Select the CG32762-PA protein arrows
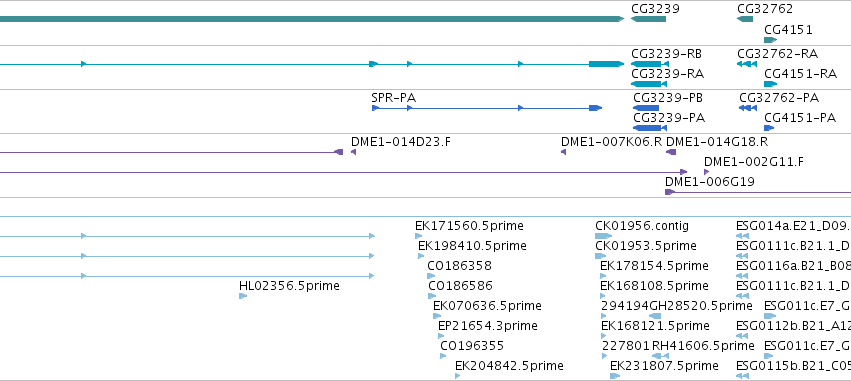851x381 pixels. click(748, 108)
